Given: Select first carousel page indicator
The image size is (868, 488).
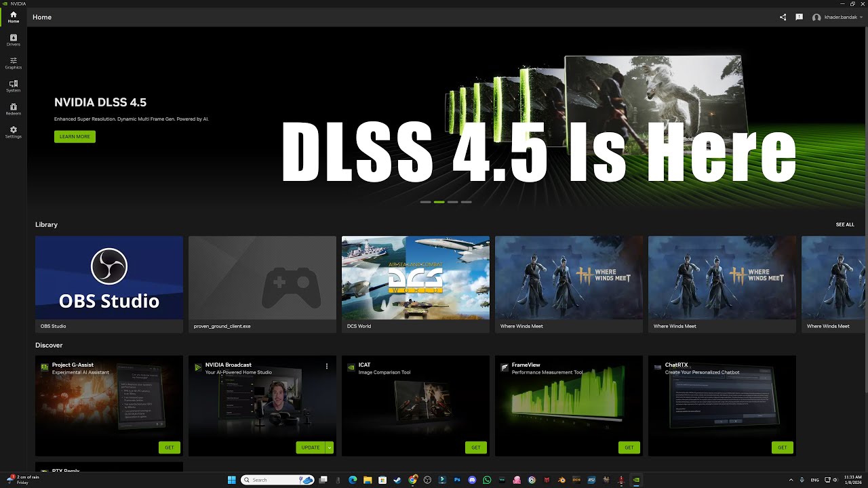Looking at the screenshot, I should (426, 202).
